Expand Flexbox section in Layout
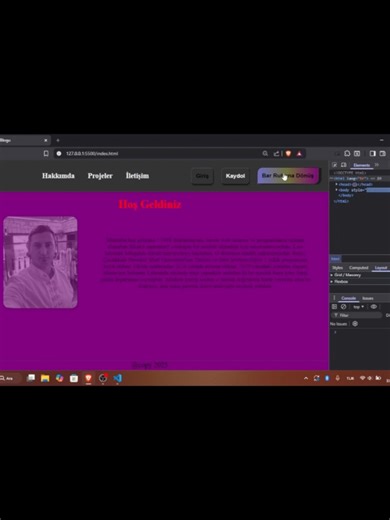Image resolution: width=390 pixels, height=520 pixels. pyautogui.click(x=340, y=282)
